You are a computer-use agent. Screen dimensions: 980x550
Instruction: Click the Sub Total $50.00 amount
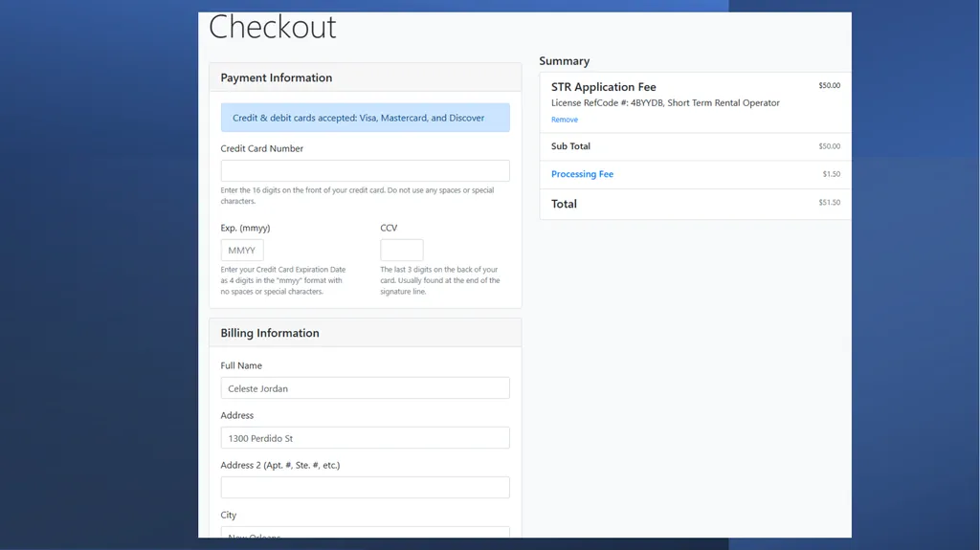[x=830, y=146]
